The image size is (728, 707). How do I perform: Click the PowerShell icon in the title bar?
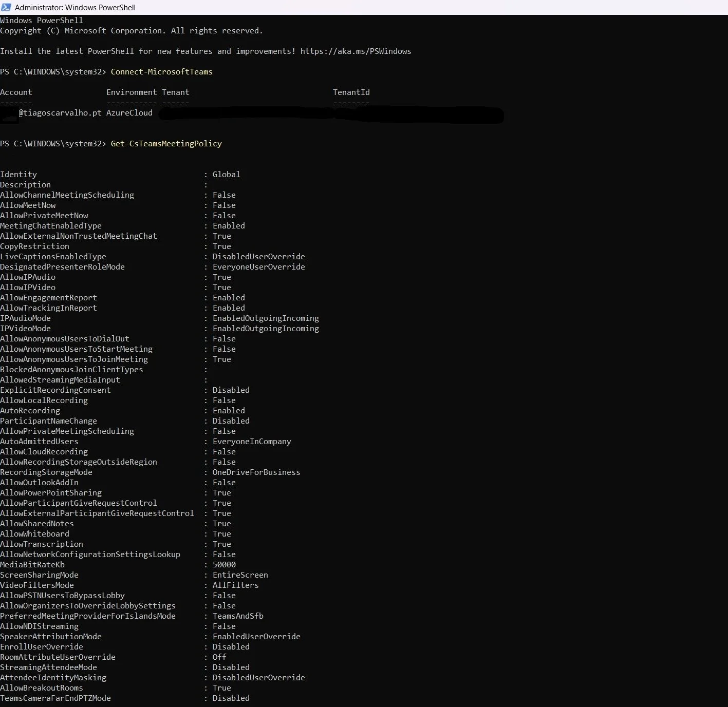point(6,7)
